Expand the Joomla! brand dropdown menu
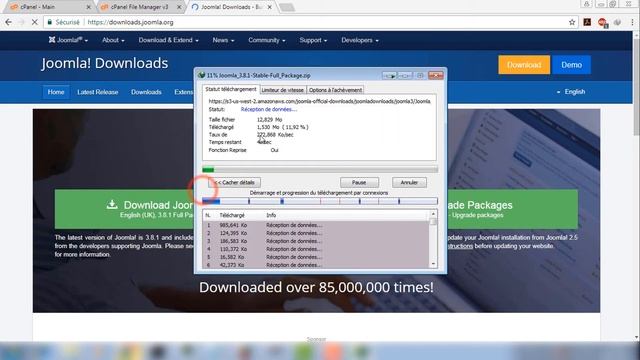 tap(68, 40)
